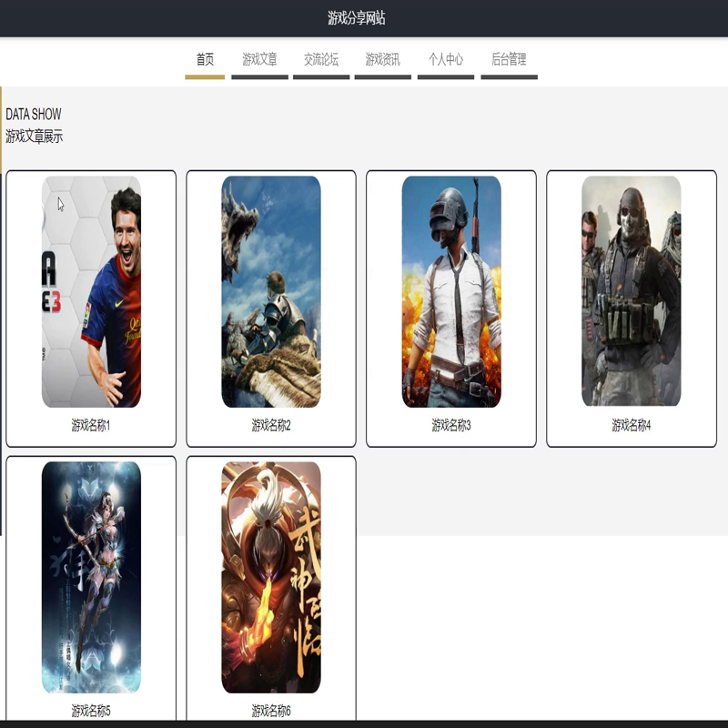Click the 游戏名称1 title link
This screenshot has width=728, height=728.
[91, 425]
